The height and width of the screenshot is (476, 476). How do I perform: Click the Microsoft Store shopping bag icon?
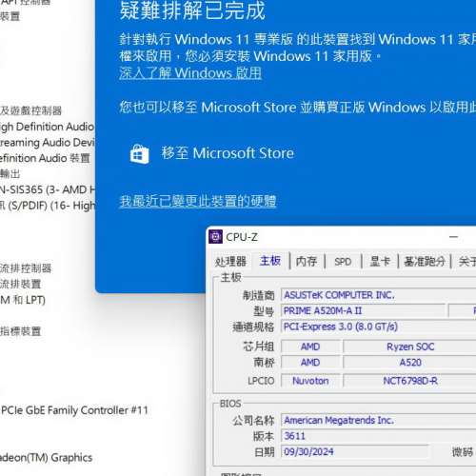(x=139, y=154)
